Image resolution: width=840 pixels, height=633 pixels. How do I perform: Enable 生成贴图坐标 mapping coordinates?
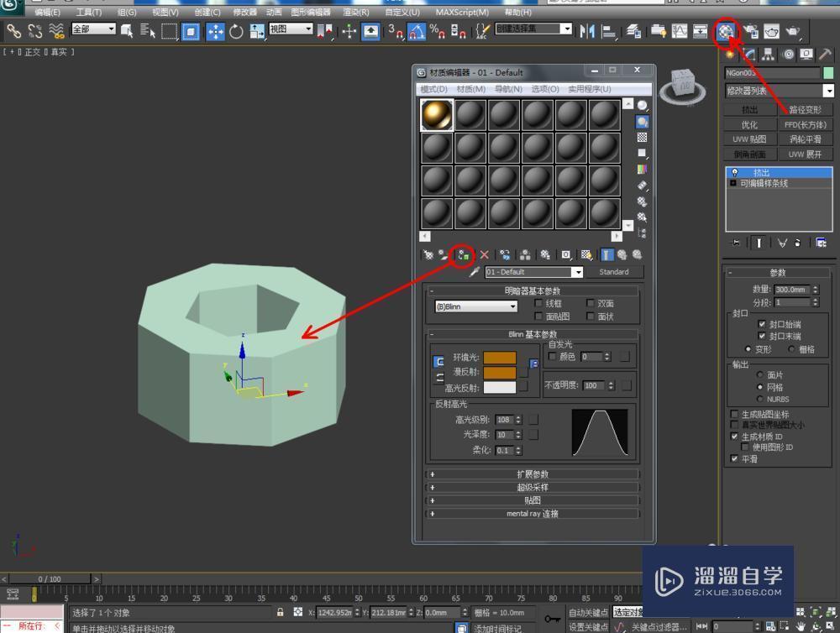coord(733,414)
